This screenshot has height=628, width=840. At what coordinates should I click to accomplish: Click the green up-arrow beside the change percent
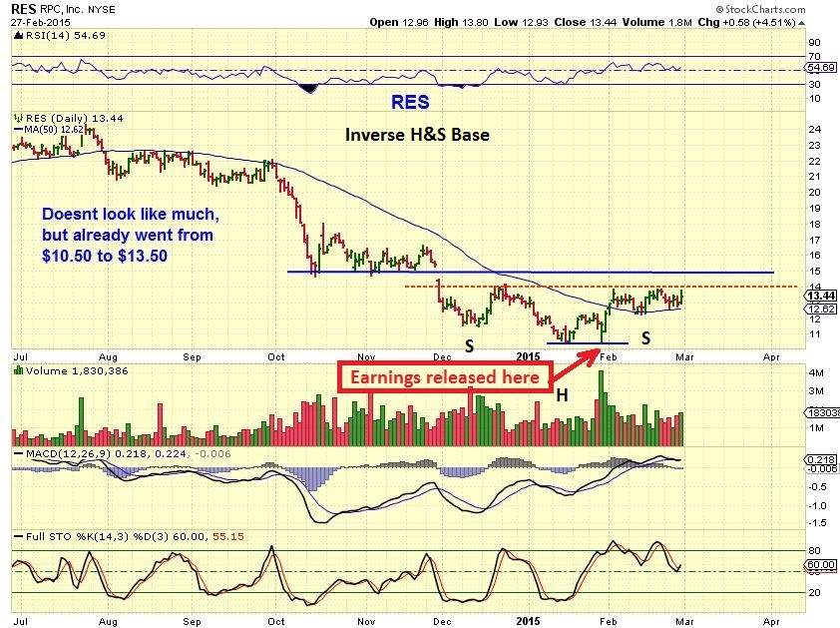pyautogui.click(x=801, y=23)
